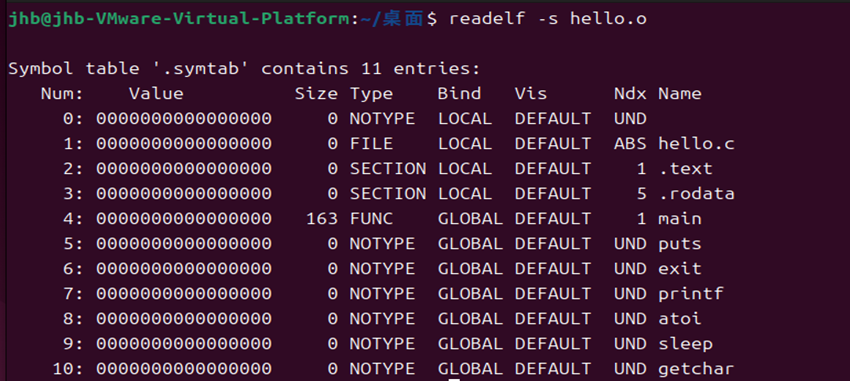The image size is (850, 381).
Task: Click the getchar symbol name
Action: tap(696, 370)
